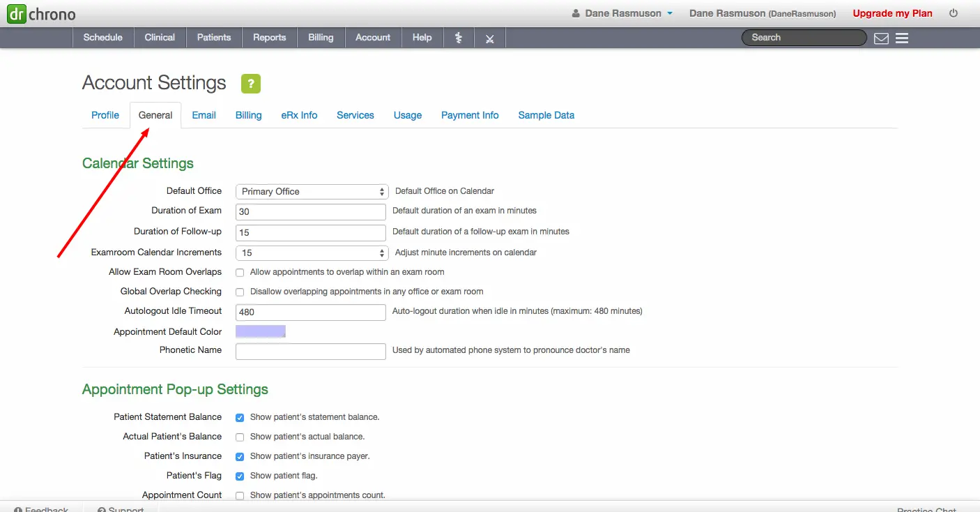Viewport: 980px width, 512px height.
Task: Click the Phonetic Name input field
Action: coord(311,351)
